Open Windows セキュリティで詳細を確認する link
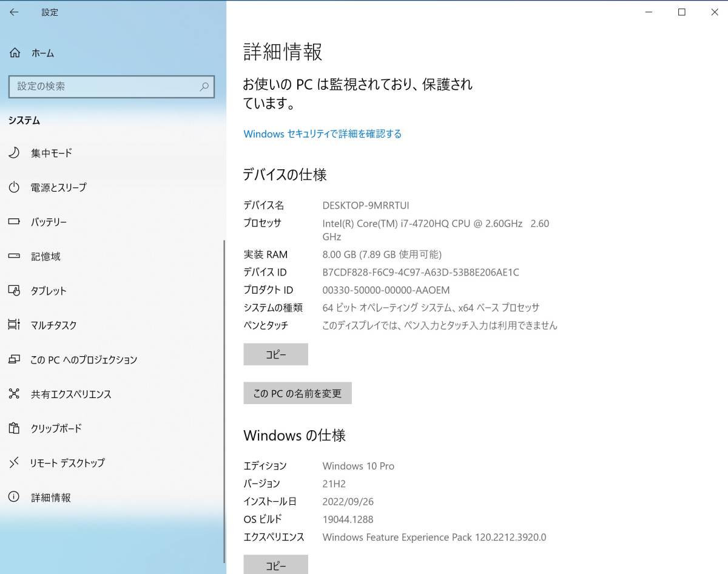728x574 pixels. [x=323, y=134]
